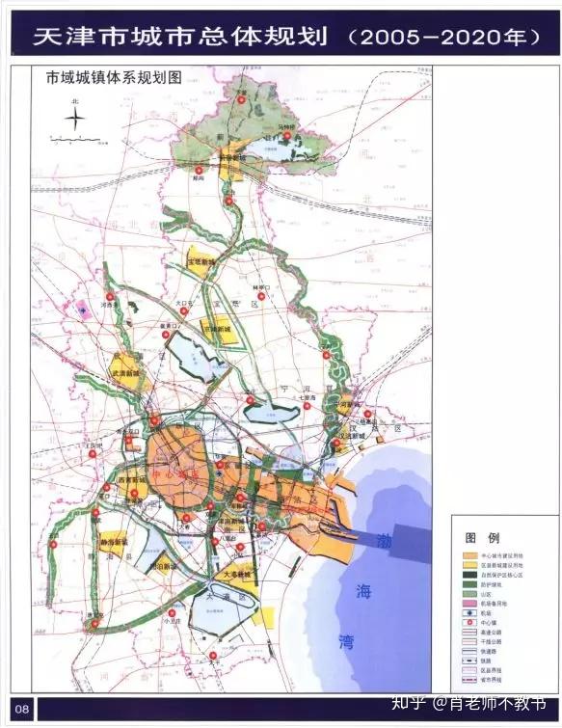
Task: Click the year range (2005-2020年) in title
Action: pyautogui.click(x=443, y=38)
